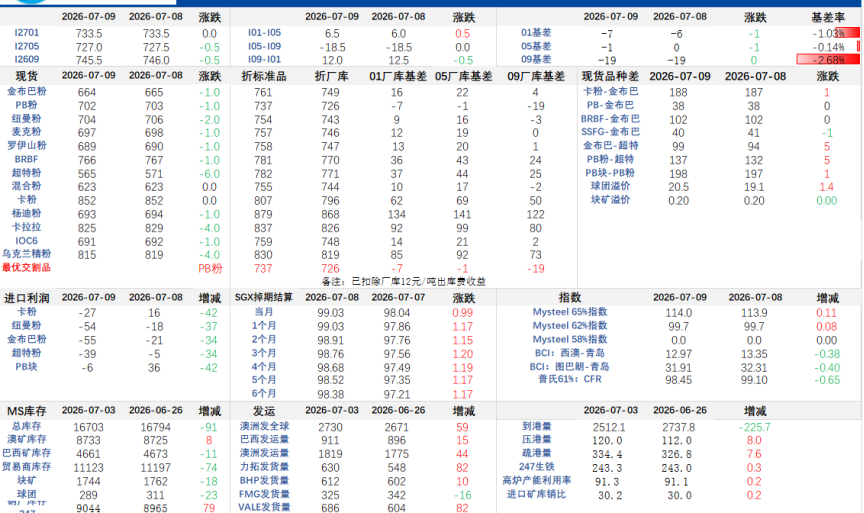
Task: Click the 乌克兰精粉 row label
Action: pos(26,254)
